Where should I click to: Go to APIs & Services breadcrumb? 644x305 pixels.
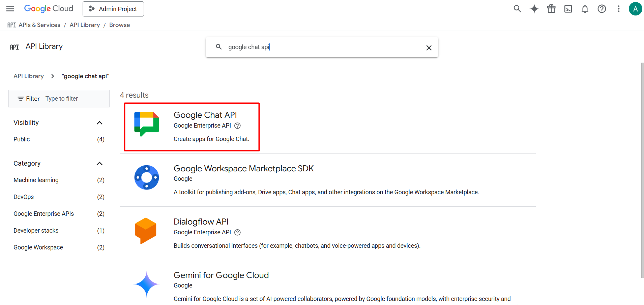tap(39, 25)
